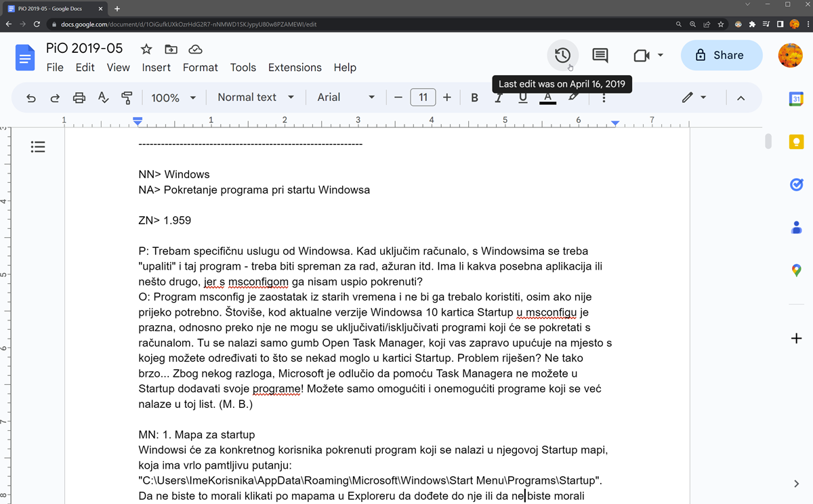Screen dimensions: 813x504
Task: Open version history clock icon
Action: (x=562, y=56)
